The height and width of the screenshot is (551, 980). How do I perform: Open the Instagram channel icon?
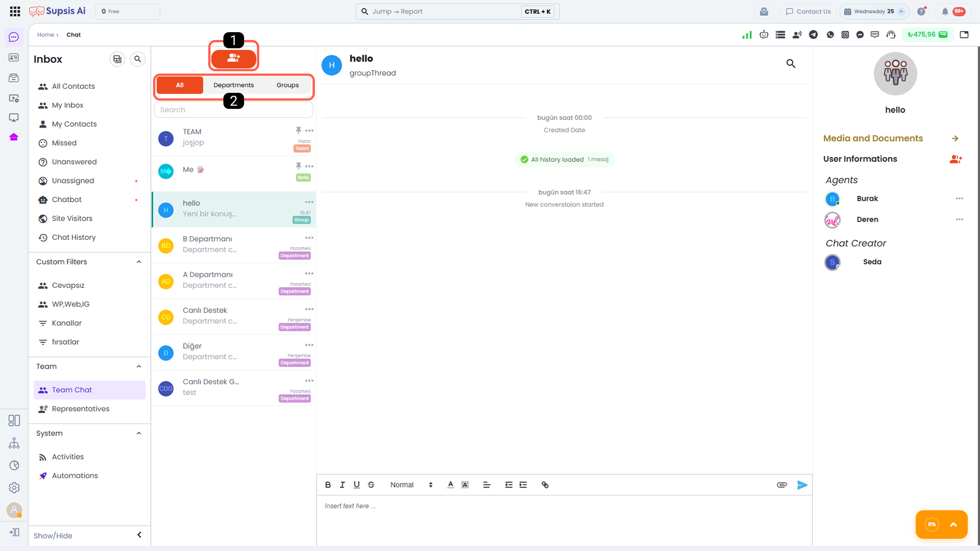[845, 34]
